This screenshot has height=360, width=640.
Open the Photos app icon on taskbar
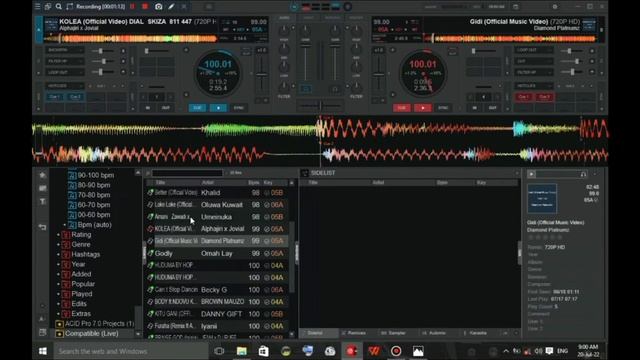point(418,351)
